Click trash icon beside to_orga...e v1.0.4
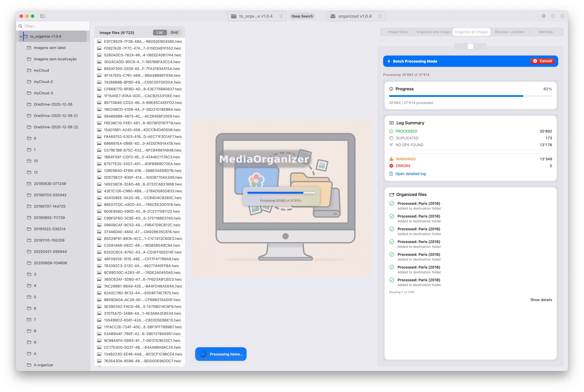Image resolution: width=584 pixels, height=392 pixels. [281, 16]
